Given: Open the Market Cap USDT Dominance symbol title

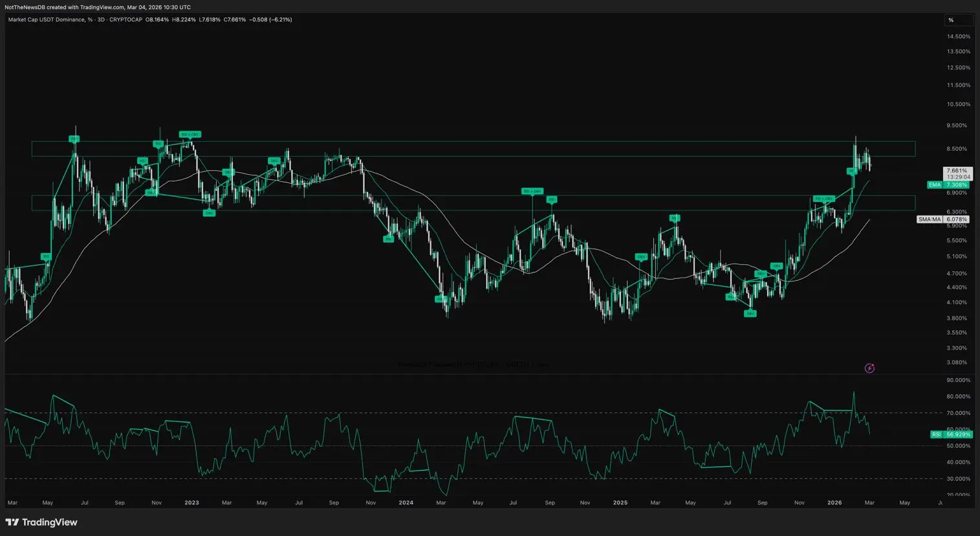Looking at the screenshot, I should [x=46, y=20].
